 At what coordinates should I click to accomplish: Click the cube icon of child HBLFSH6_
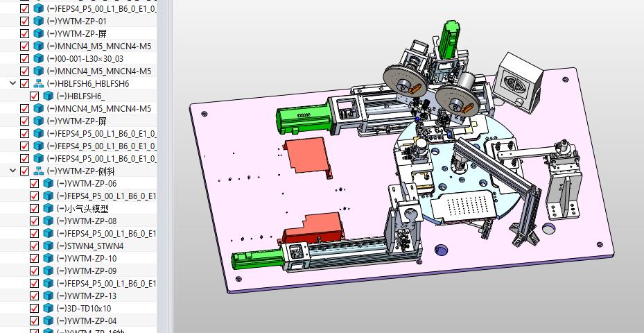pyautogui.click(x=48, y=96)
